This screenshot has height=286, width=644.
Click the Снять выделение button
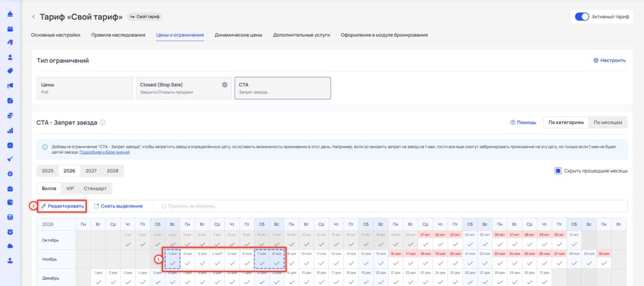pyautogui.click(x=118, y=206)
